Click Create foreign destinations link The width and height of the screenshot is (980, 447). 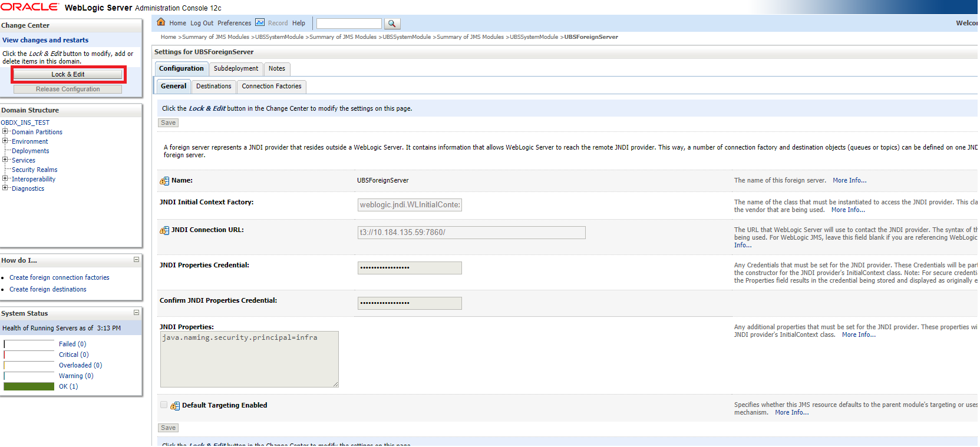(x=48, y=289)
